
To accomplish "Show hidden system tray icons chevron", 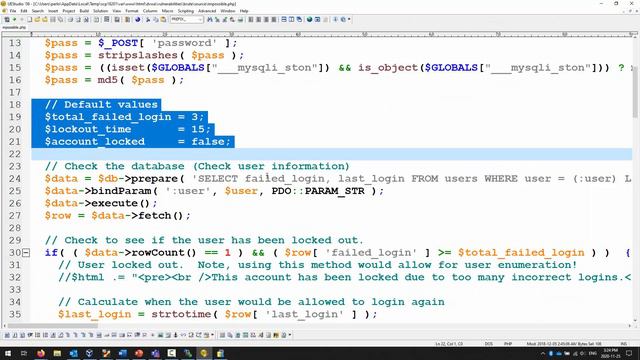I will coord(543,353).
